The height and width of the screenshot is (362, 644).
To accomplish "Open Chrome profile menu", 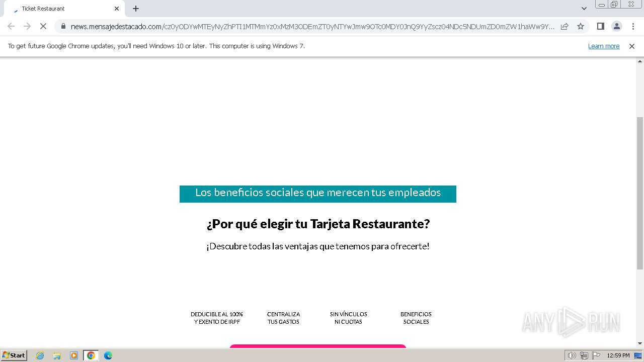I will (x=617, y=26).
